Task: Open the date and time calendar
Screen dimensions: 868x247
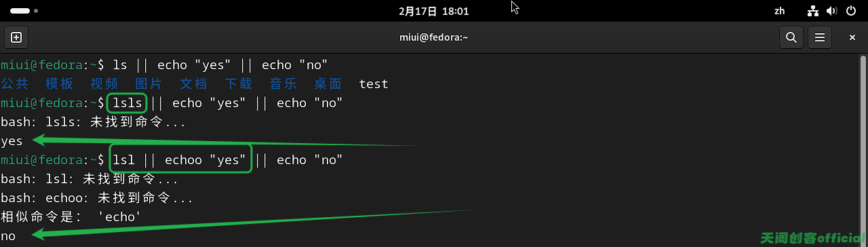Action: [433, 11]
